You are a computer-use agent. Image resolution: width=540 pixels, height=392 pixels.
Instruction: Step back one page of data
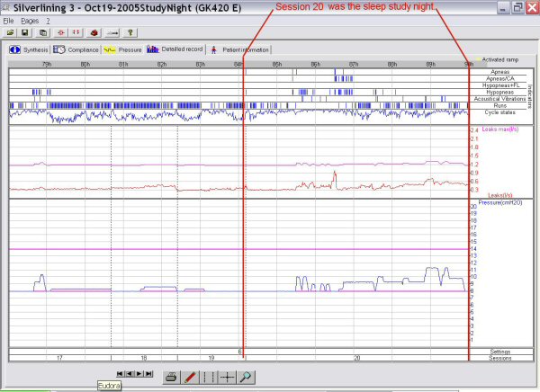pyautogui.click(x=130, y=373)
